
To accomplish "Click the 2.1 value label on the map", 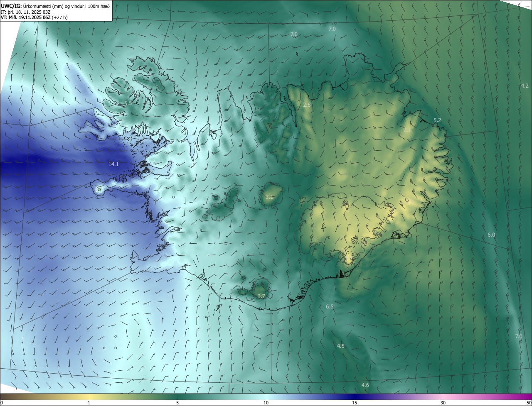I will [407, 130].
